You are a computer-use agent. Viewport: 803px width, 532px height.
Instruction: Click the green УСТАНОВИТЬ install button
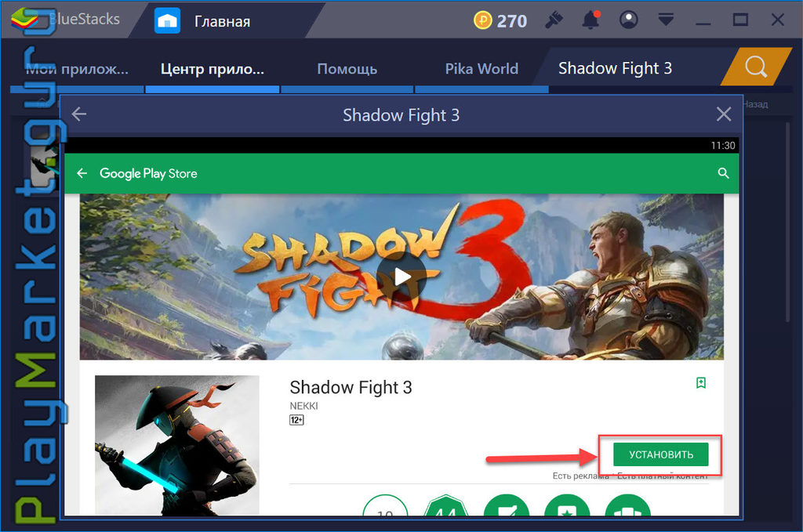pos(660,454)
